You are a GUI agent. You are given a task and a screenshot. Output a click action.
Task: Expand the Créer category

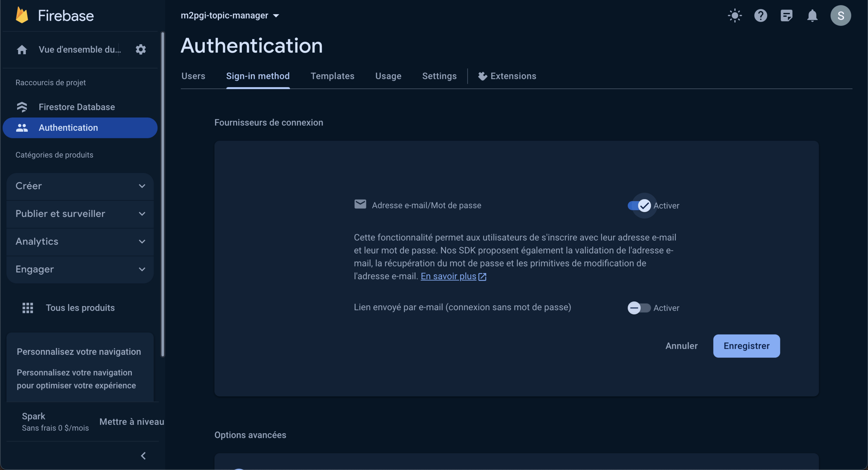[x=80, y=186]
